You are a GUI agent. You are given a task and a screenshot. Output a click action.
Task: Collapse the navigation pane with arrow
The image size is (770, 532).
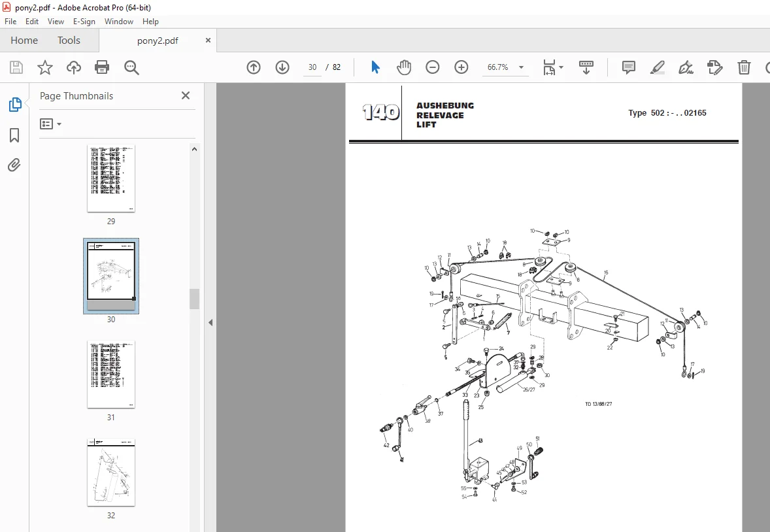pos(210,323)
